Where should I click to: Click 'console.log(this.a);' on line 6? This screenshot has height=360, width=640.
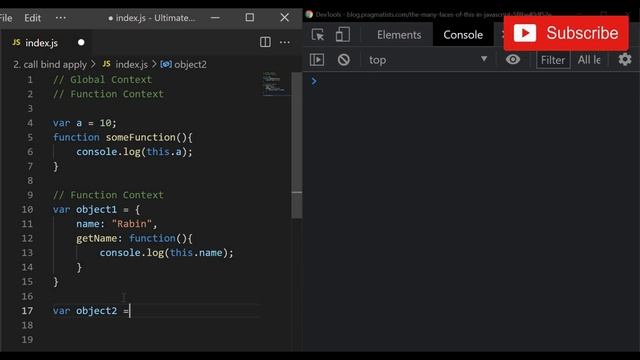pyautogui.click(x=134, y=152)
